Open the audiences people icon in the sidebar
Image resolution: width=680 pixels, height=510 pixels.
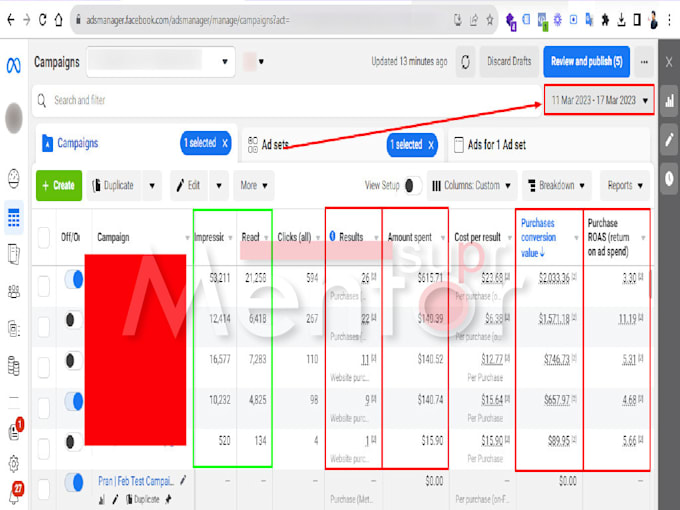(14, 291)
